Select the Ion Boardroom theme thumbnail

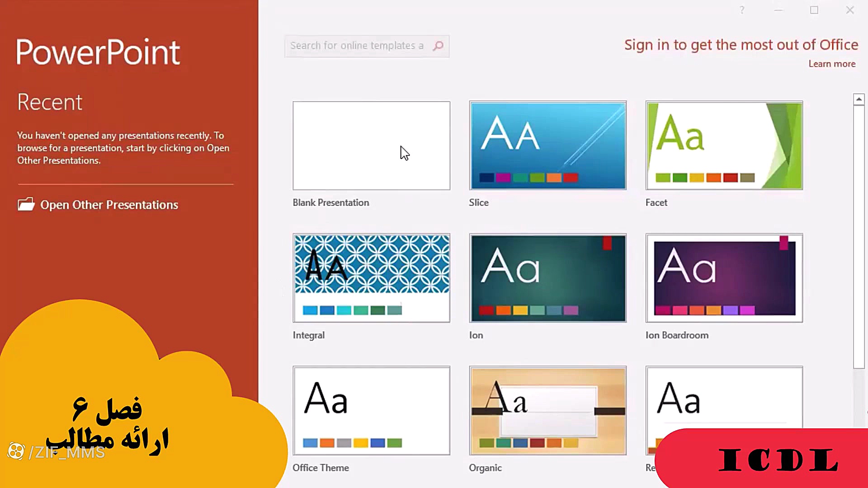pos(724,278)
